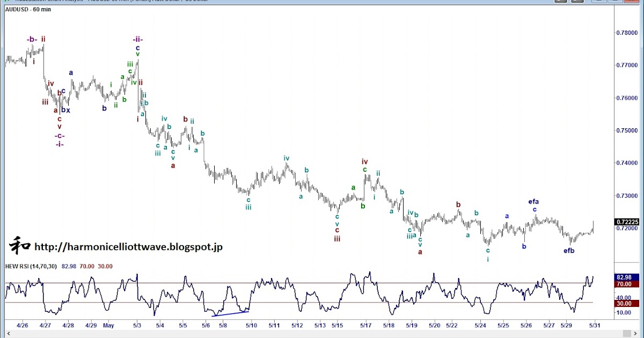Click the blue 82.98 RSI scale box

tap(626, 277)
